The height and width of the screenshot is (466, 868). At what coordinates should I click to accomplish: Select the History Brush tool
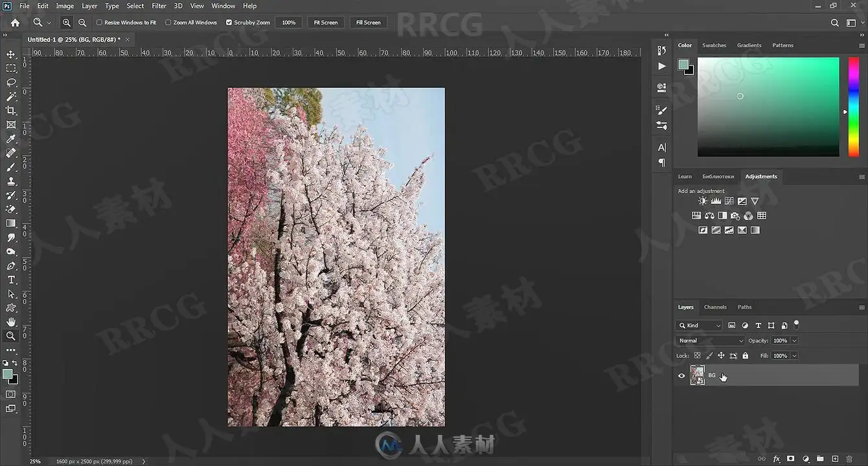(11, 195)
